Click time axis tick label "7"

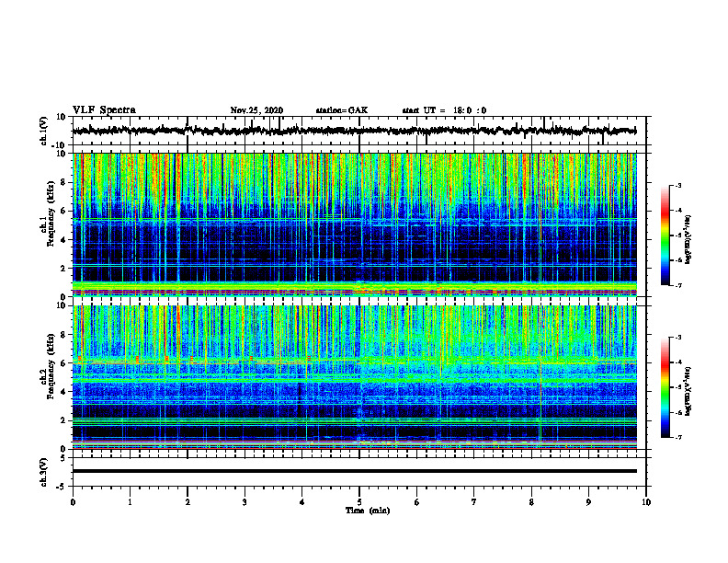tap(474, 502)
